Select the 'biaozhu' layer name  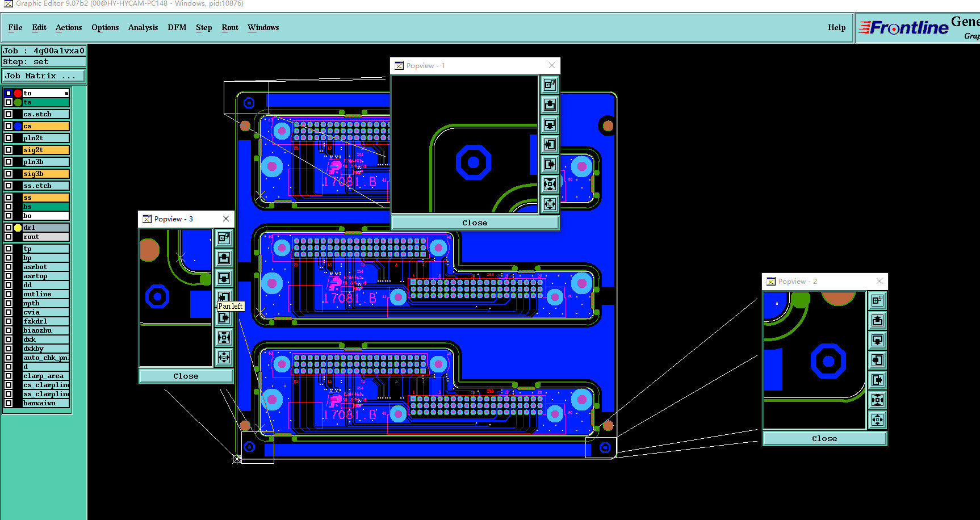[46, 330]
